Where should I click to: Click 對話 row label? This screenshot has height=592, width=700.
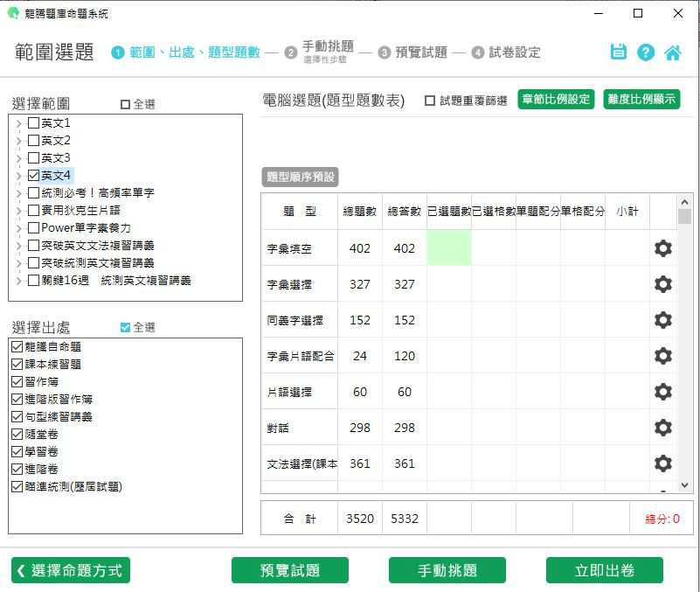pyautogui.click(x=278, y=428)
